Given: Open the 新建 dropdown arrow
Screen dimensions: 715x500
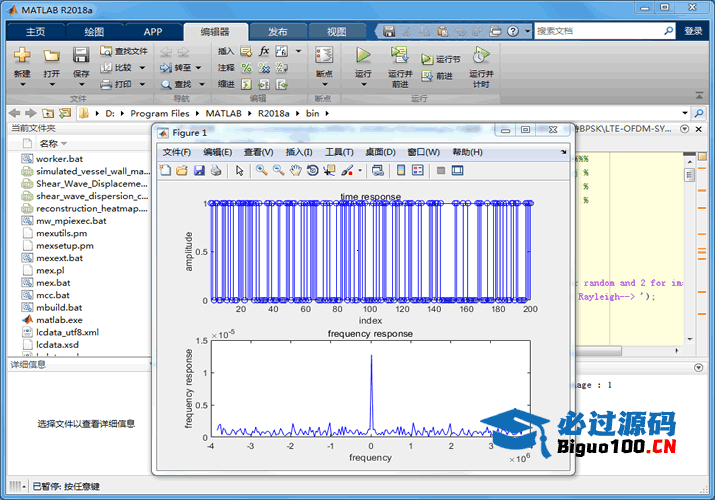Looking at the screenshot, I should (22, 84).
